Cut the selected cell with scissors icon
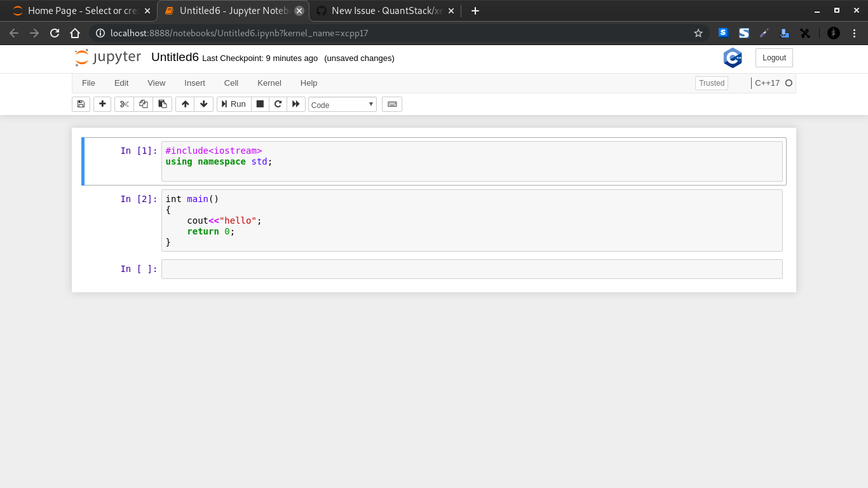Viewport: 868px width, 488px height. (x=124, y=104)
